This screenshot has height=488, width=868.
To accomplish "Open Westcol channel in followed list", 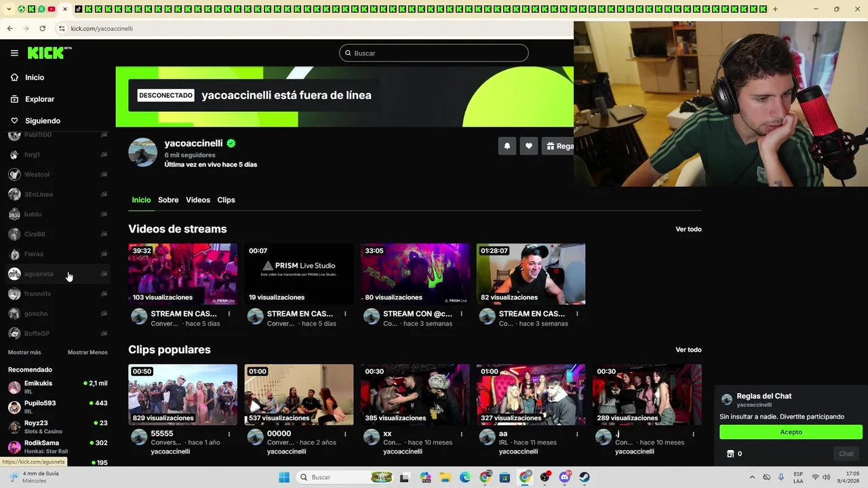I will [x=58, y=174].
